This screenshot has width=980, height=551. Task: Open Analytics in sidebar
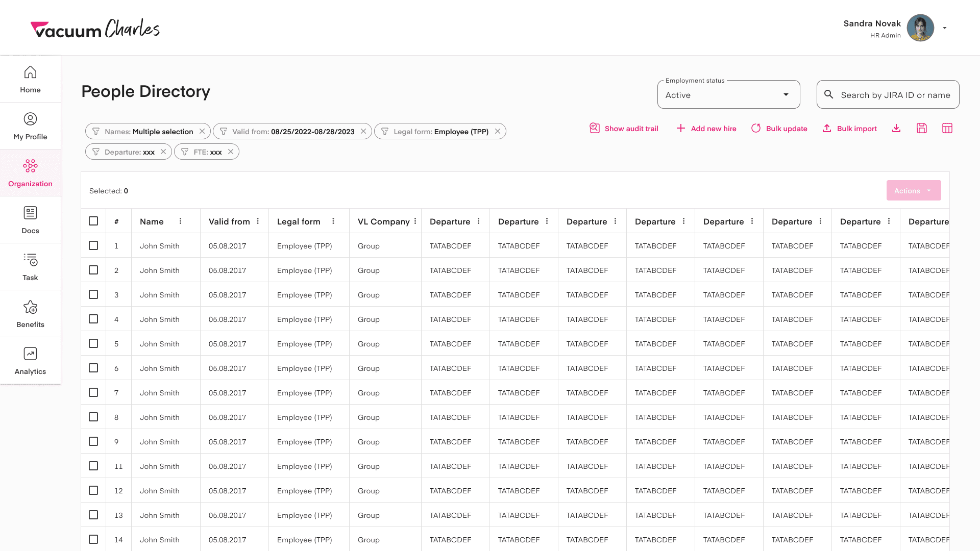[31, 361]
